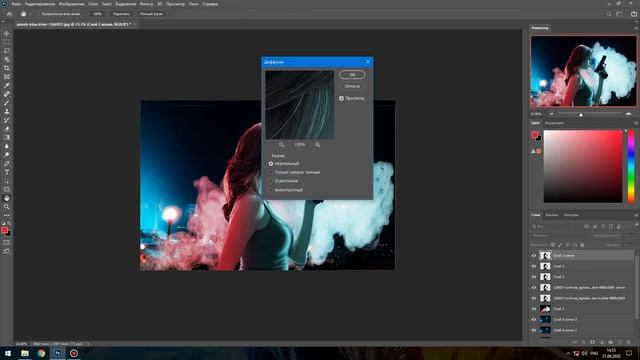
Task: Click the Diffuse dialog preview image
Action: coord(300,105)
